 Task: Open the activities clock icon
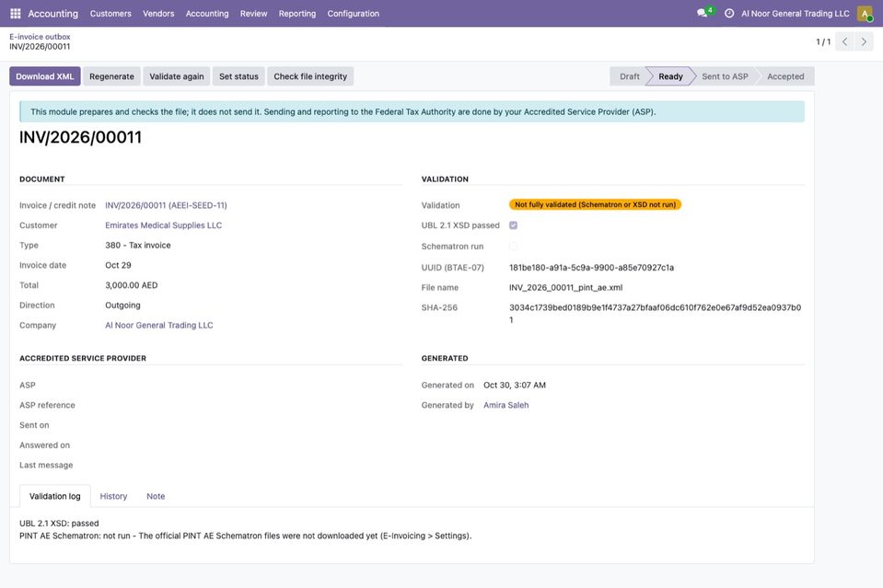pos(728,14)
